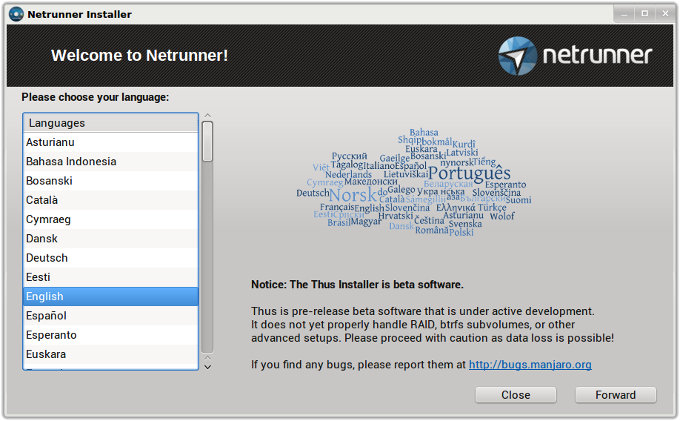Pick Cymraeg in the list

(111, 219)
